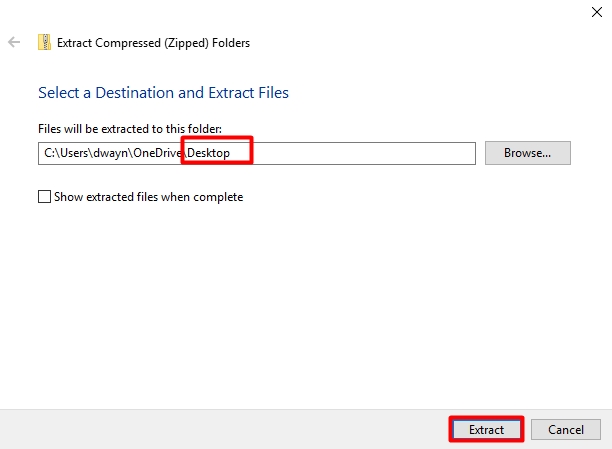Open the Browse... folder picker

(527, 153)
